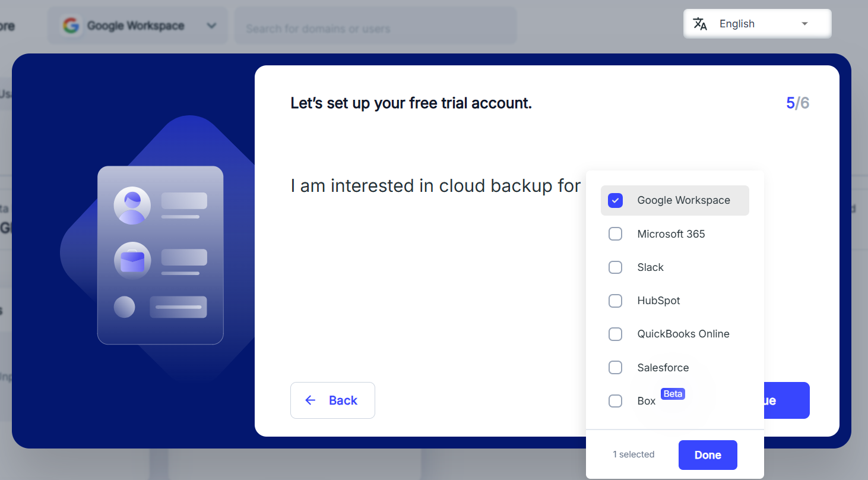Screen dimensions: 868x480
Task: Open the English language dropdown
Action: (x=757, y=24)
